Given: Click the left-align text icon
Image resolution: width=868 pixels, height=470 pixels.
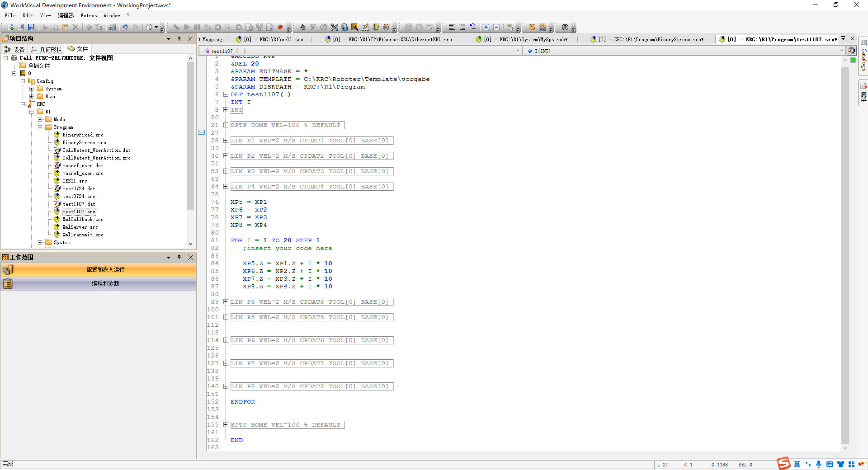Looking at the screenshot, I should 452,27.
